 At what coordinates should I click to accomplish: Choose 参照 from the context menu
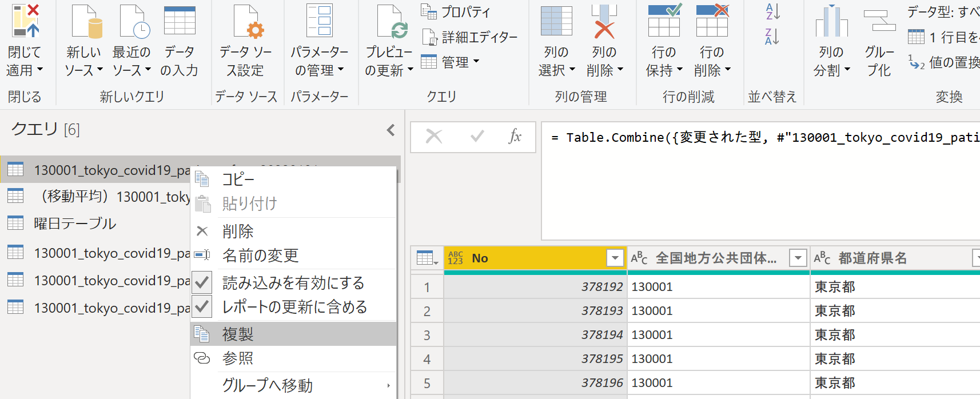pos(293,358)
